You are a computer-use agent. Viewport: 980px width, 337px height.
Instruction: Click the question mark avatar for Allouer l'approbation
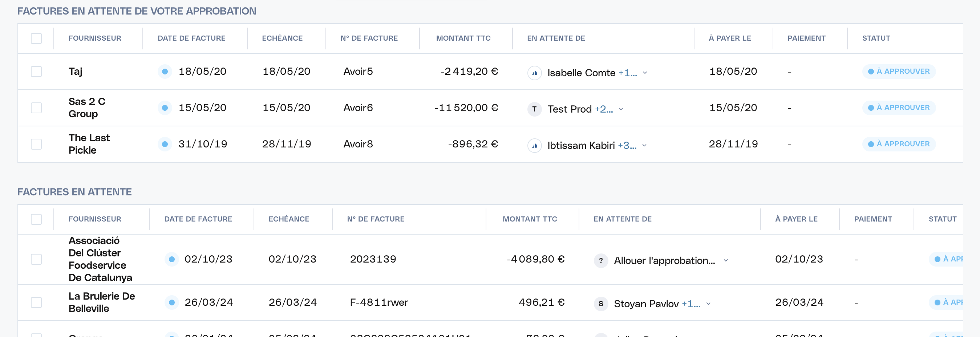tap(601, 260)
